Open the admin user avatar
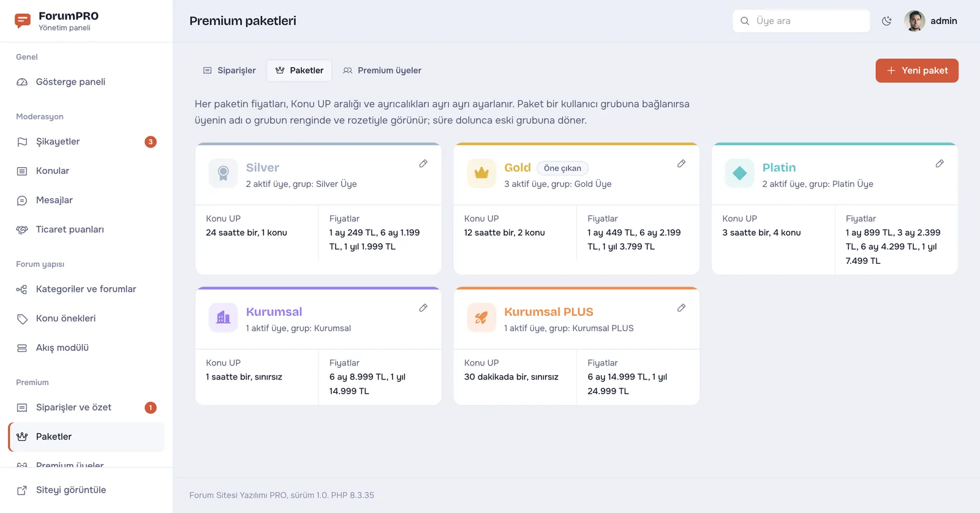 [x=914, y=21]
